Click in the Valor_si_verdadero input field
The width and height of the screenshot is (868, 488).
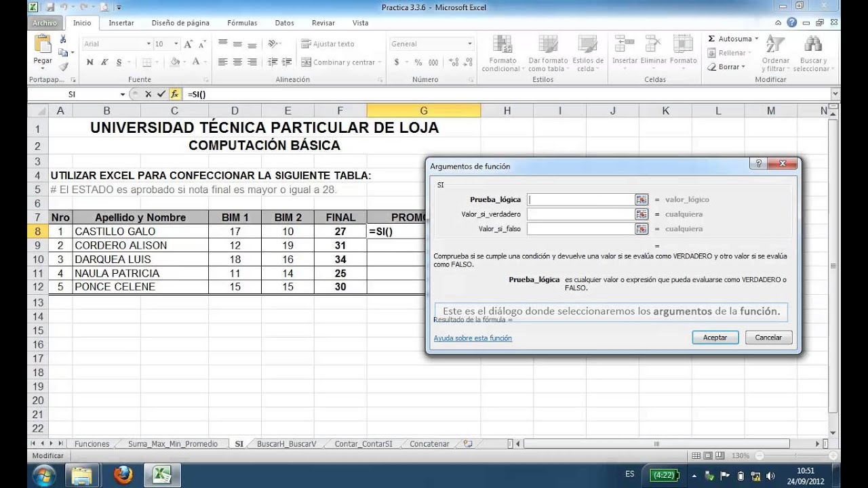point(580,214)
